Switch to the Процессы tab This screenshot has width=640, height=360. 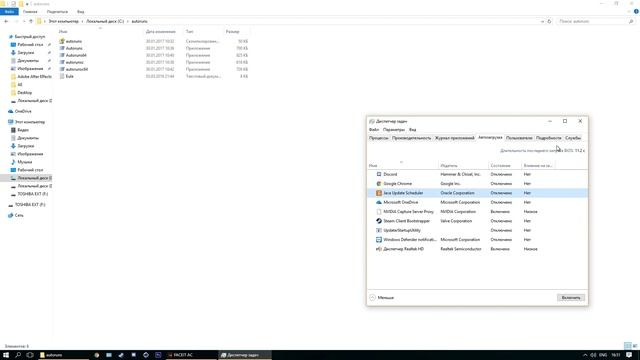click(x=378, y=138)
